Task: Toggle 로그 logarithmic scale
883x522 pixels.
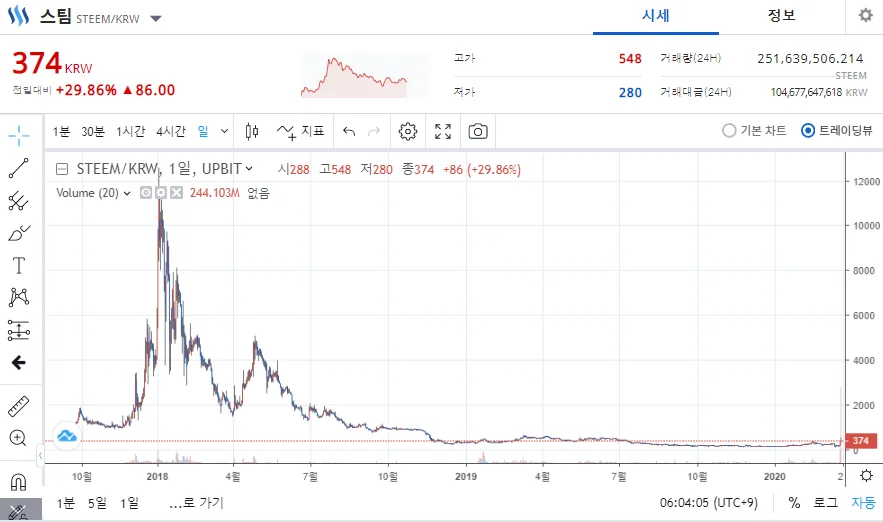Action: [x=826, y=502]
